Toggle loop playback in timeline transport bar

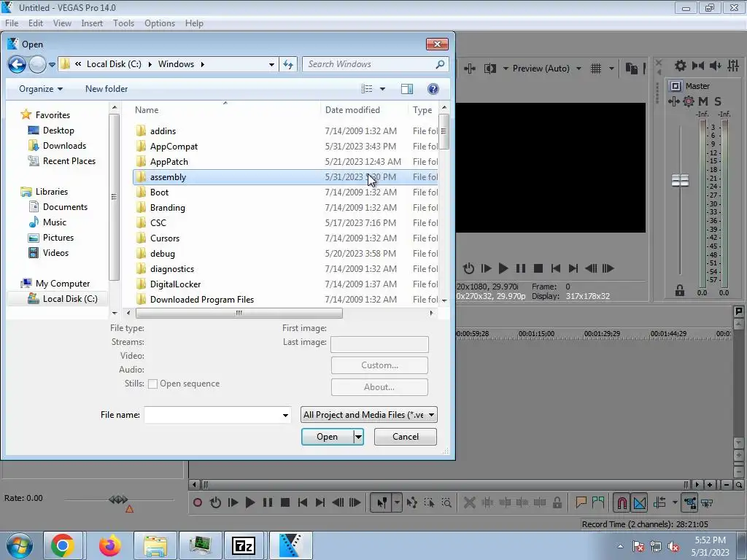tap(215, 502)
